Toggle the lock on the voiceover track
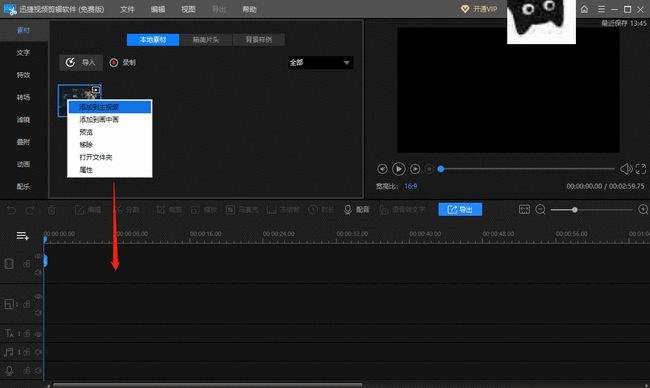 [x=27, y=371]
